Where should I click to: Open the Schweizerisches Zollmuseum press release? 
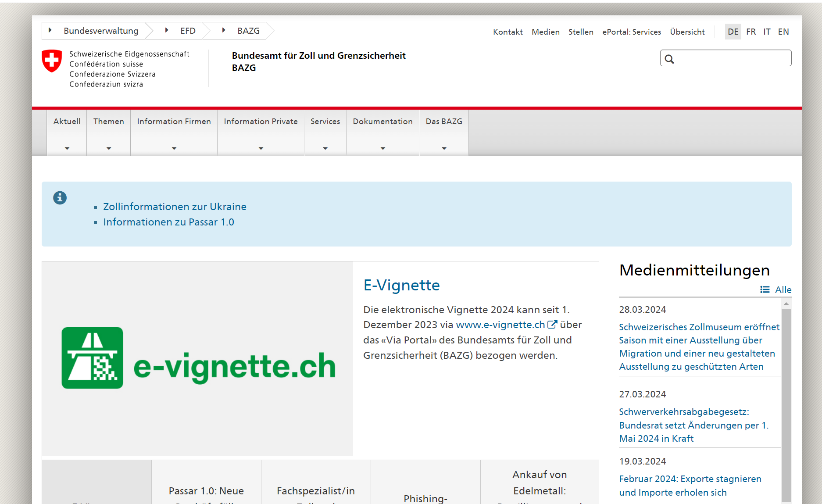click(699, 347)
